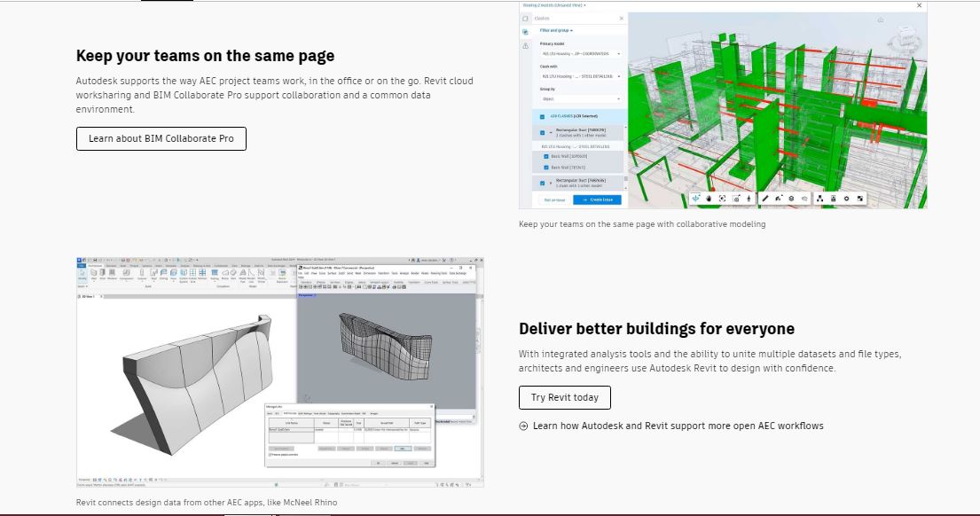Activate the Pan hand tool

point(709,199)
